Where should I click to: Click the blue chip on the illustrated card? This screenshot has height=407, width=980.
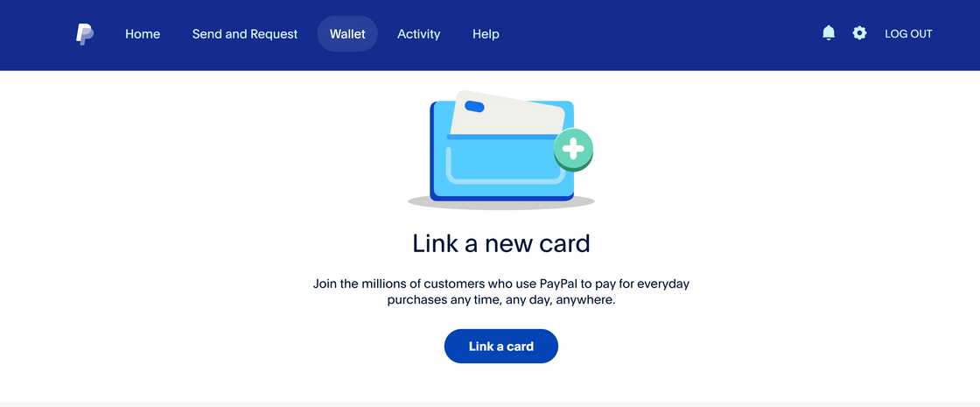(x=474, y=106)
